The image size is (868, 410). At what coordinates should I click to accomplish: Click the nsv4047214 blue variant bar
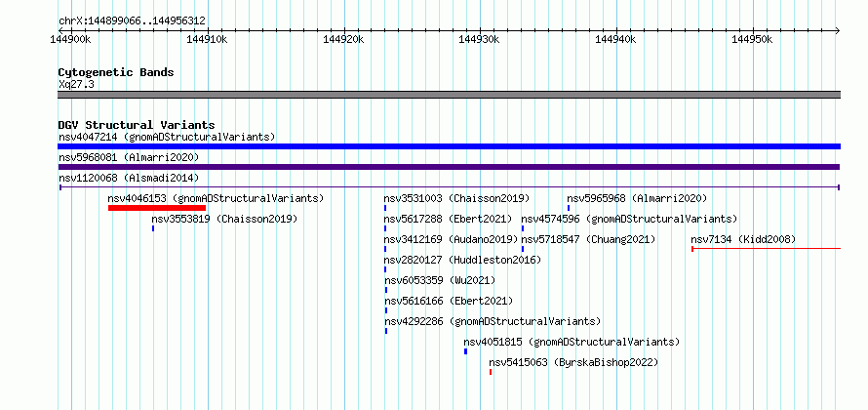point(449,146)
